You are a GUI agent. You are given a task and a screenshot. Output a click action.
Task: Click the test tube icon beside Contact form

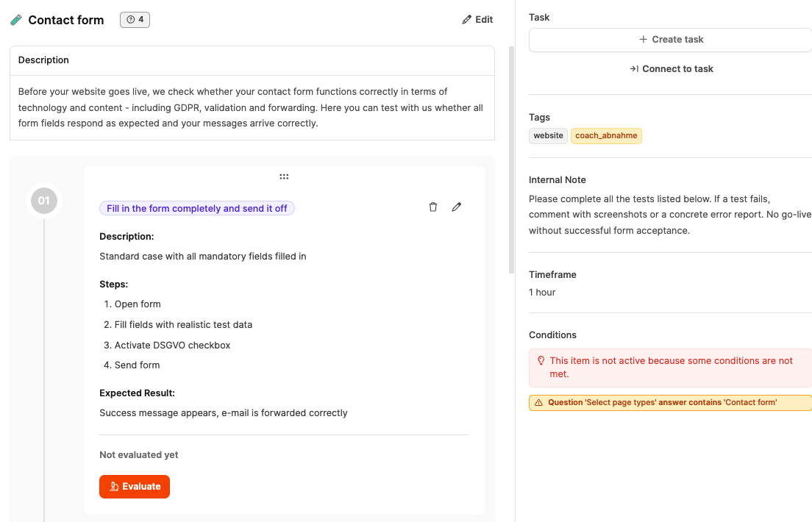coord(16,20)
